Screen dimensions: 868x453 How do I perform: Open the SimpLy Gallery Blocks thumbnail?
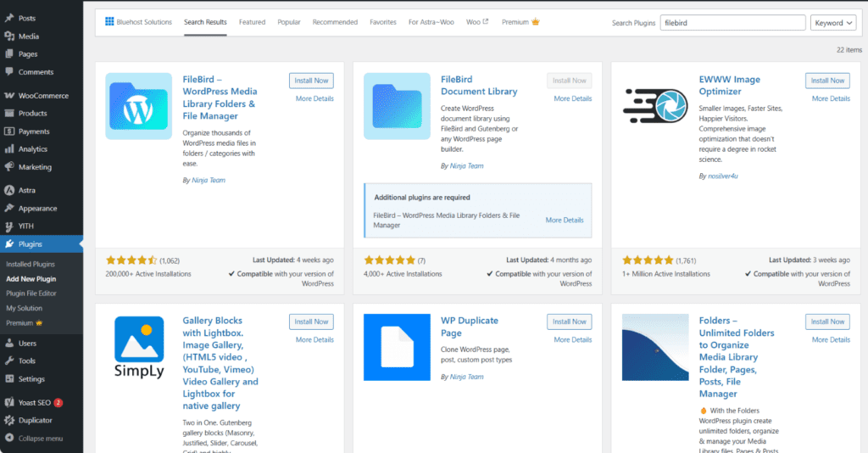pyautogui.click(x=139, y=347)
